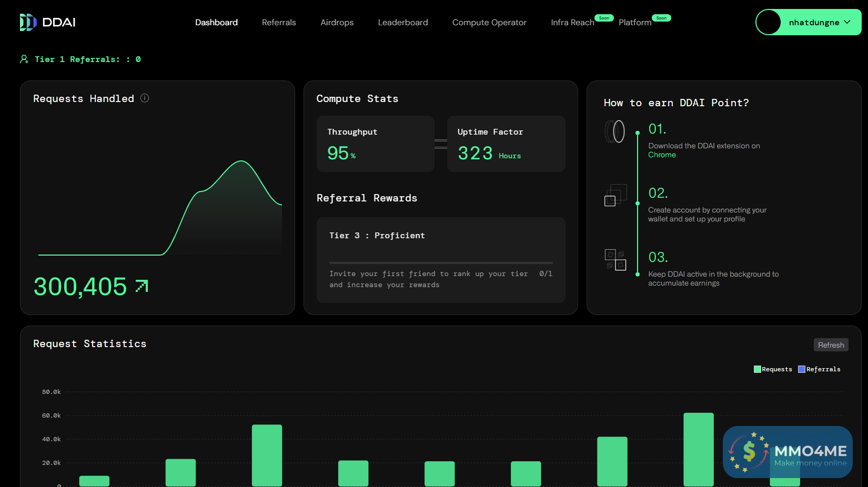Click the profile avatar circle
Viewport: 868px width, 487px height.
point(769,22)
